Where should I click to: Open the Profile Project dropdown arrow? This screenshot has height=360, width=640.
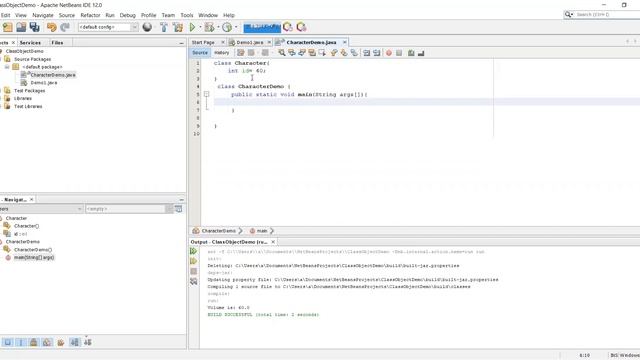point(236,27)
